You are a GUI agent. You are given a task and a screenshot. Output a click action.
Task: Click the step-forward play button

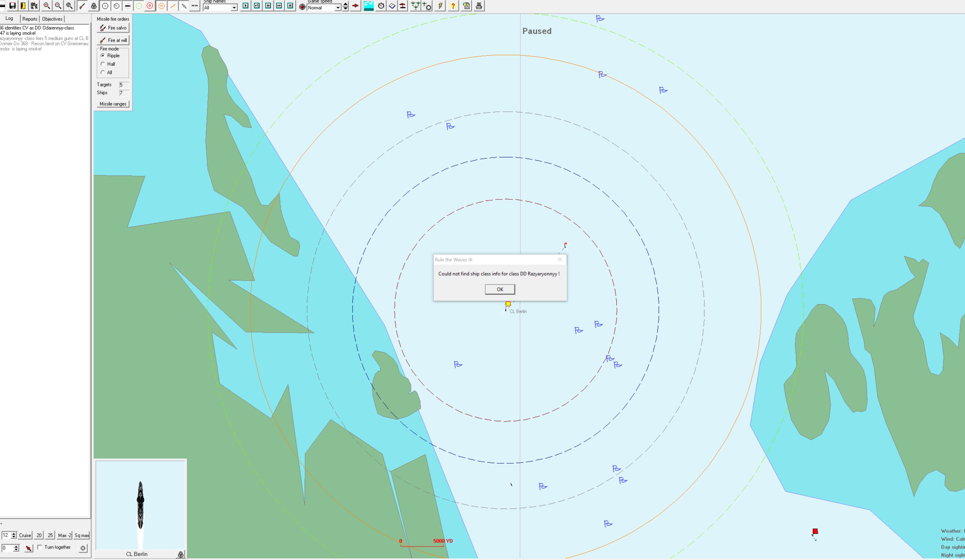[x=268, y=6]
